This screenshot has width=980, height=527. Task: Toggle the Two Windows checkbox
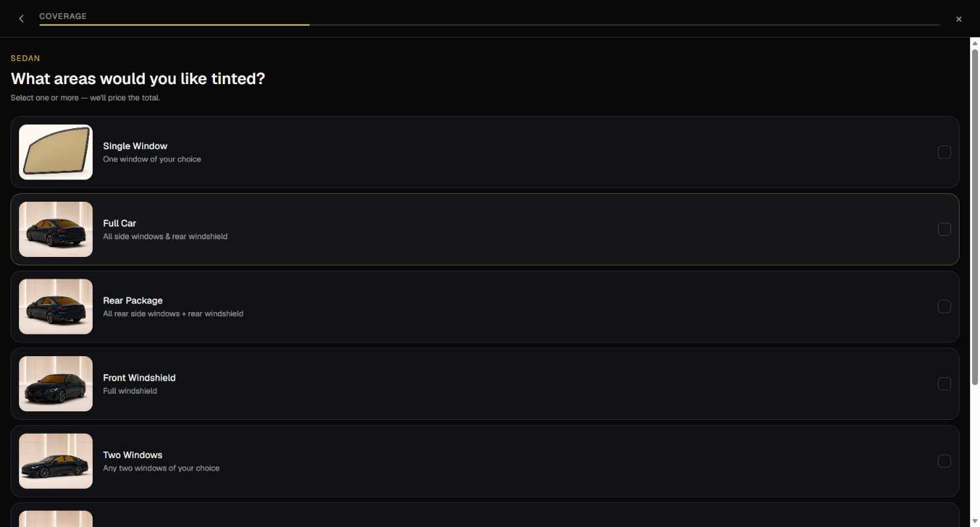click(944, 461)
